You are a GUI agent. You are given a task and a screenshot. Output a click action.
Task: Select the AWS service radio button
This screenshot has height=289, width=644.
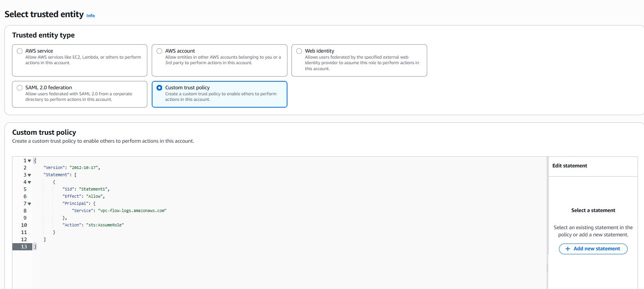coord(20,51)
